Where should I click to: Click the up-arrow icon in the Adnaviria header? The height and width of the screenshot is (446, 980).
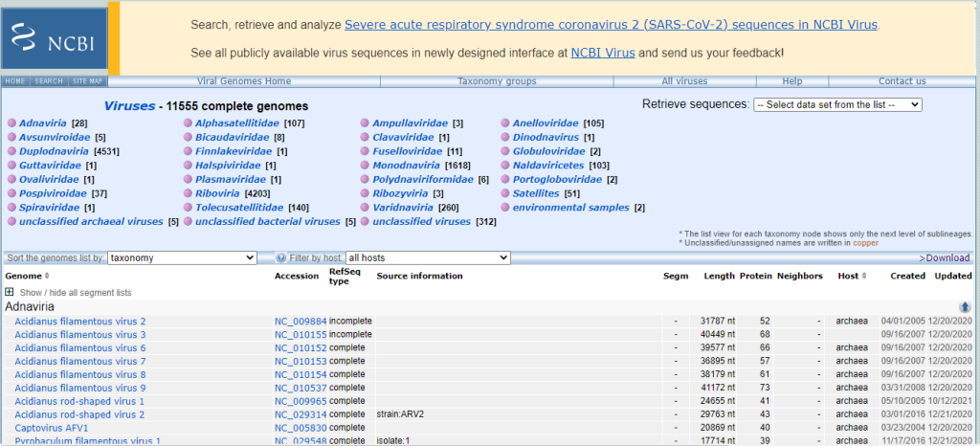click(x=965, y=306)
